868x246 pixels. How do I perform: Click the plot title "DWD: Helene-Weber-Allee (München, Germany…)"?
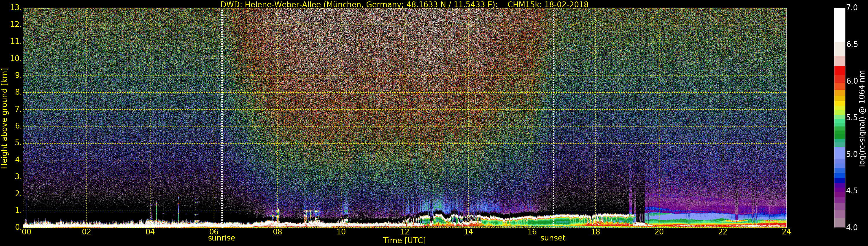click(359, 4)
